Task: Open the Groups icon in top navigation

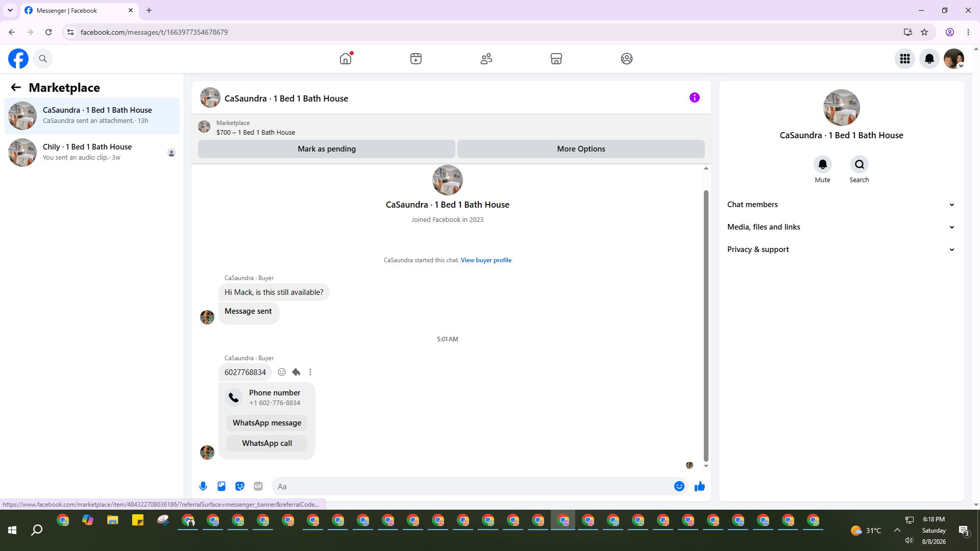Action: 627,59
